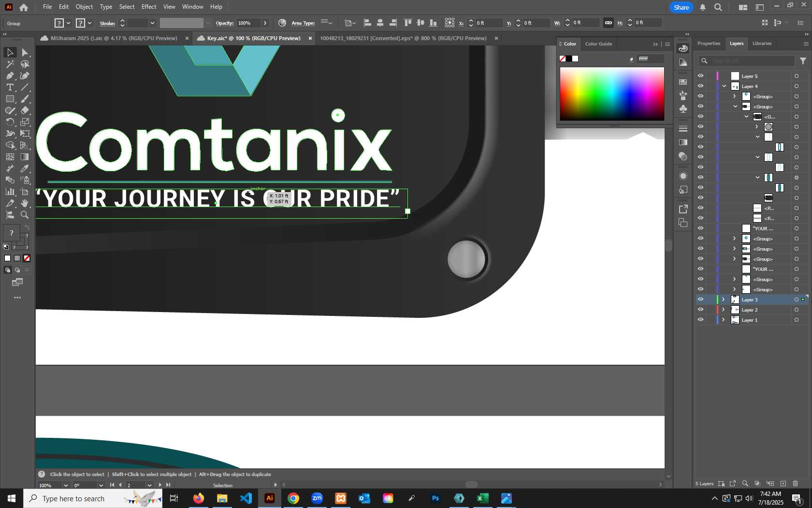812x508 pixels.
Task: Open the rotate view angle dropdown
Action: click(x=101, y=485)
